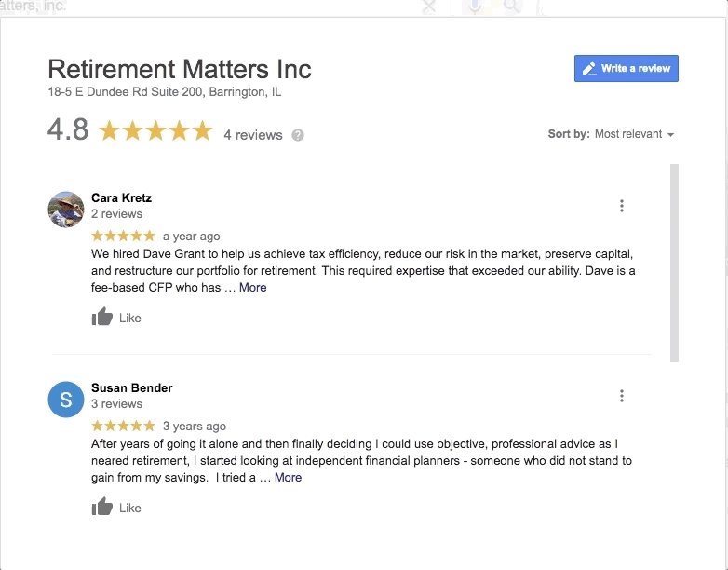Open Cara Kretz's reviewer name link
The image size is (728, 570).
click(x=121, y=197)
